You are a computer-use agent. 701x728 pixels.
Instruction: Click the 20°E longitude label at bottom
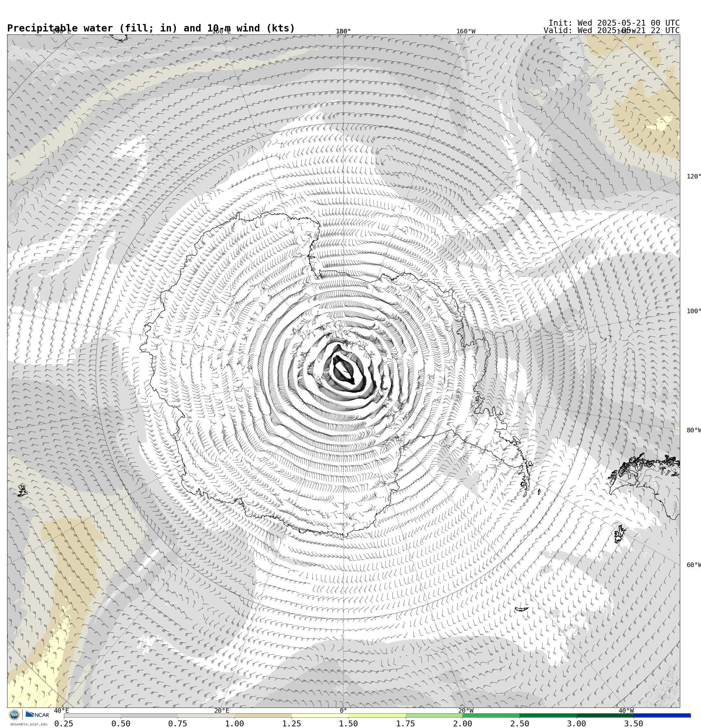point(222,711)
